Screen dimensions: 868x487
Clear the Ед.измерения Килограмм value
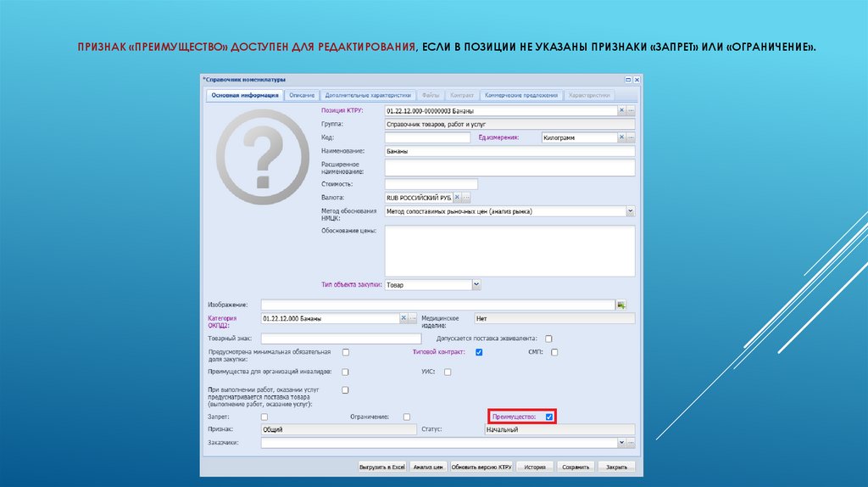pos(621,137)
